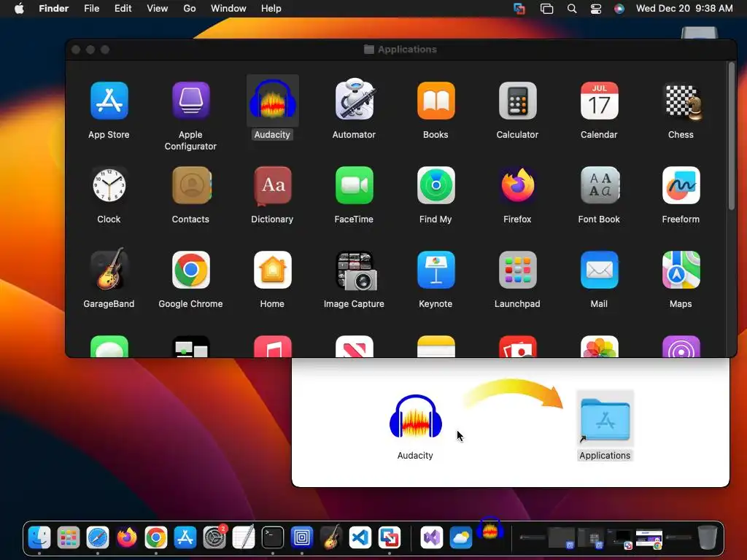Open the Window menu

coord(228,9)
